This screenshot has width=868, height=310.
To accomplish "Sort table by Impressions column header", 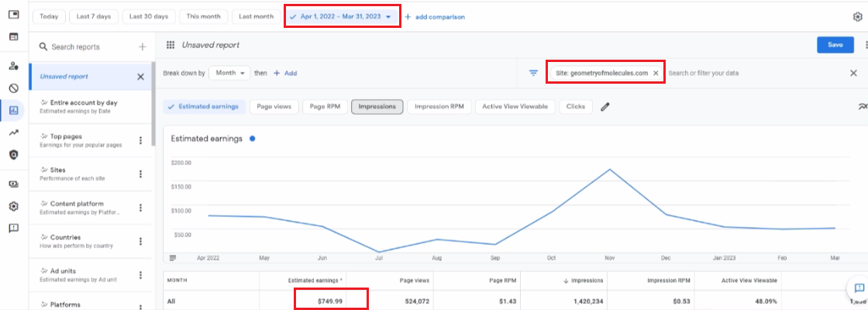I will point(584,281).
